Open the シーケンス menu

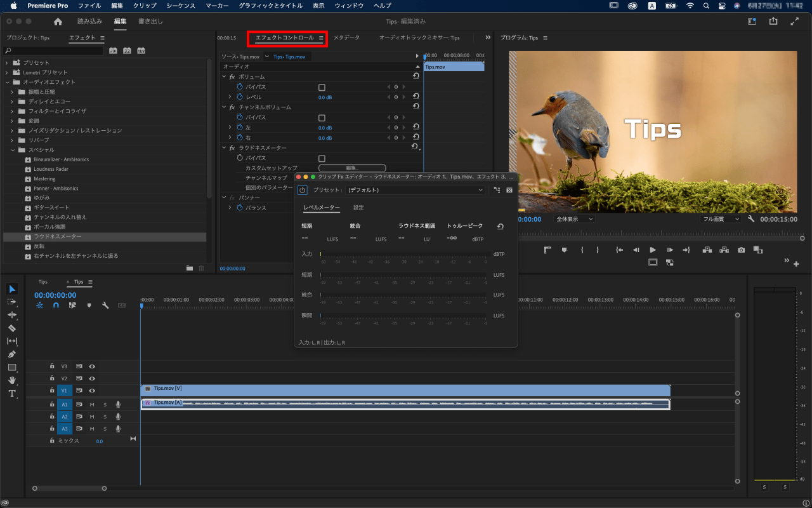point(181,6)
